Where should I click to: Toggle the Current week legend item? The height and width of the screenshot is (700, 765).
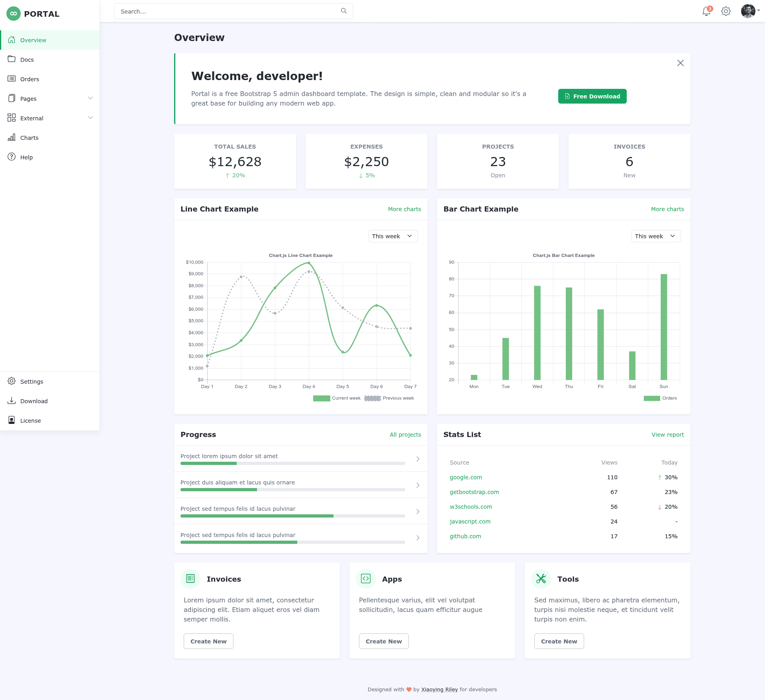[x=337, y=398]
